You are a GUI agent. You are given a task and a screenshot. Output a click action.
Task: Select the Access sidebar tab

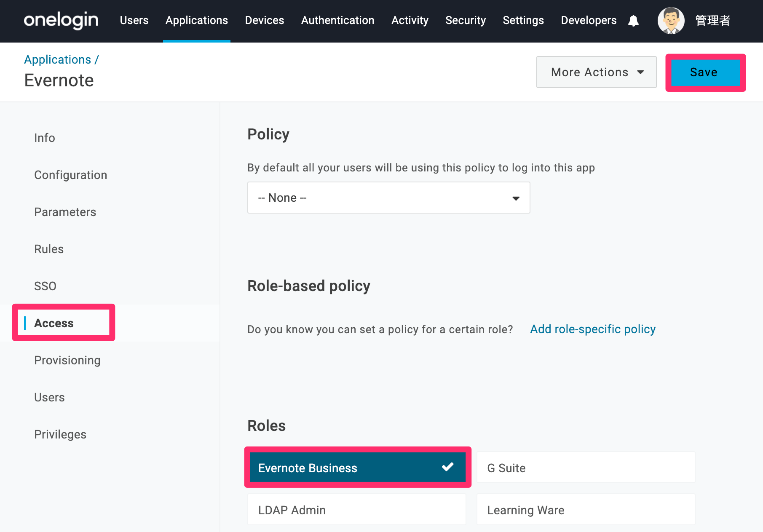pos(54,323)
